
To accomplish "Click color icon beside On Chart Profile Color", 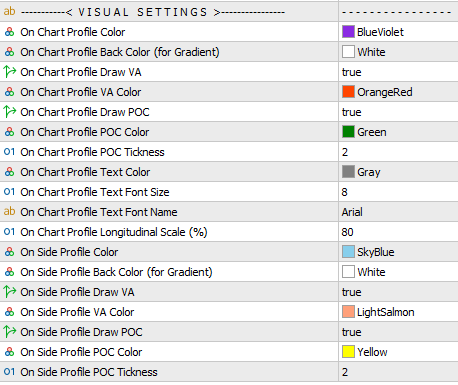I will [10, 32].
